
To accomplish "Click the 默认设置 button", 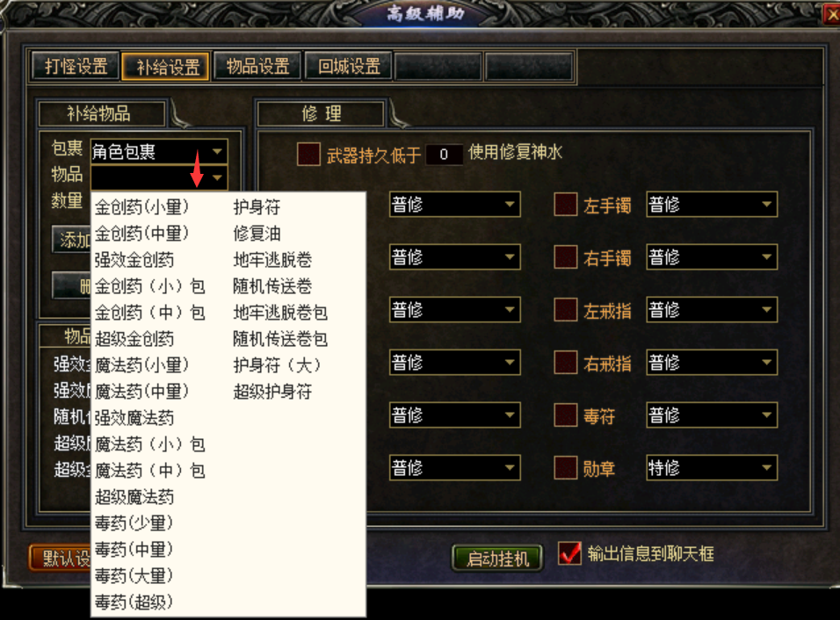I will pyautogui.click(x=60, y=559).
